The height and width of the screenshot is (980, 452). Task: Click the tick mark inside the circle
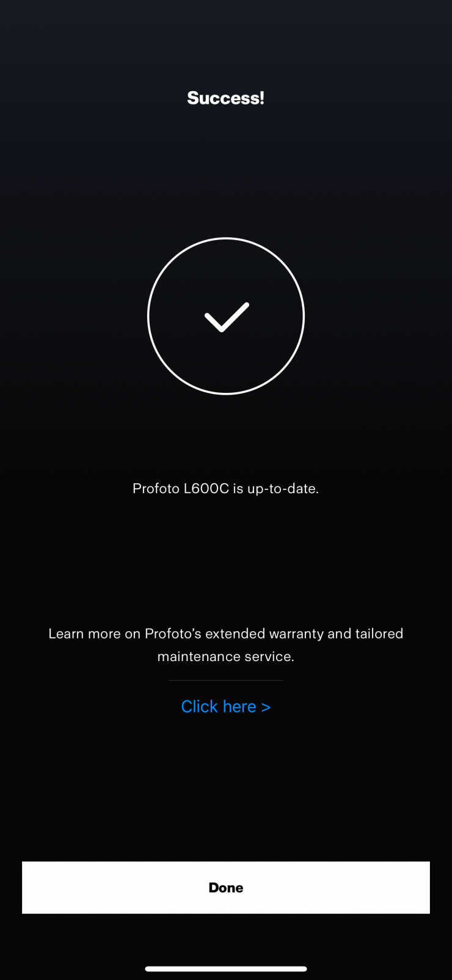coord(227,317)
